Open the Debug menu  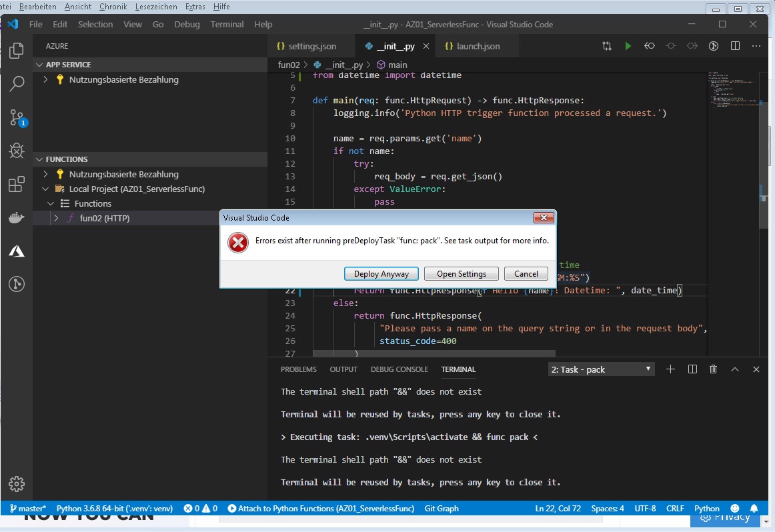pyautogui.click(x=187, y=24)
